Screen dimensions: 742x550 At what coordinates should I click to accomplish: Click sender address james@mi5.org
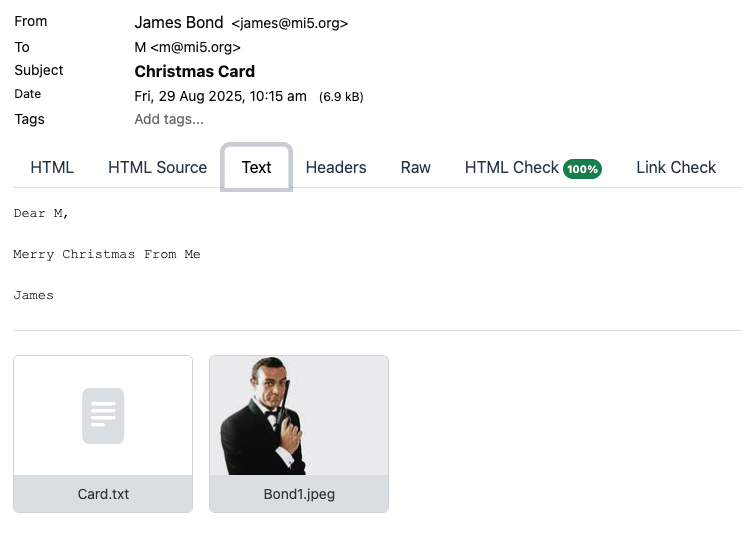pyautogui.click(x=289, y=23)
